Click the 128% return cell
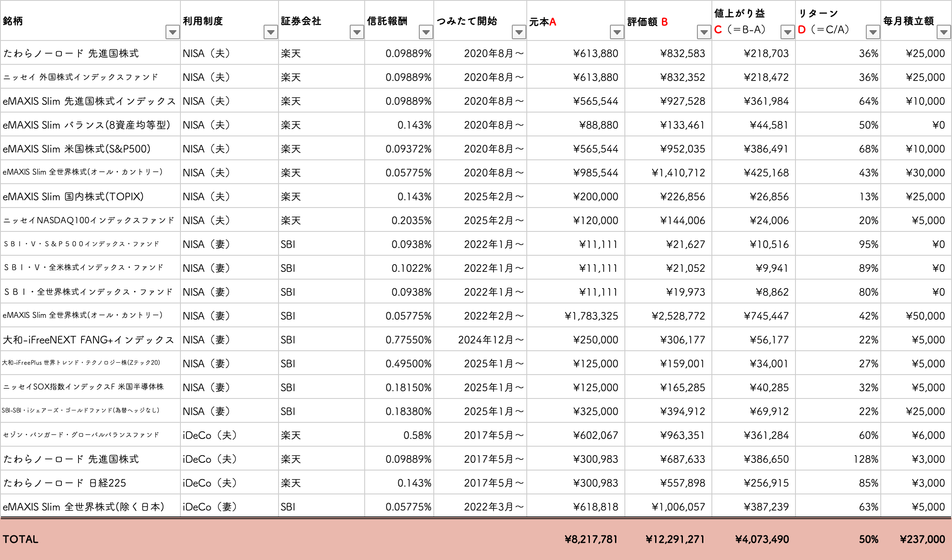 (865, 459)
